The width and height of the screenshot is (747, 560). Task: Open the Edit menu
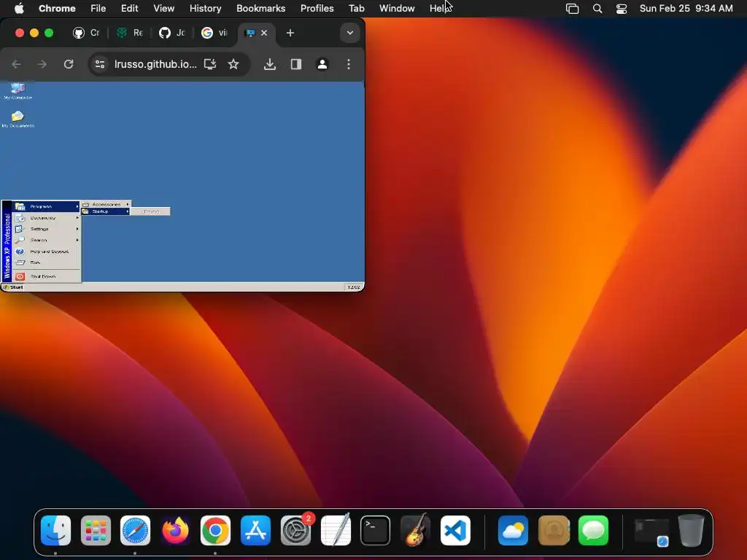(x=129, y=8)
